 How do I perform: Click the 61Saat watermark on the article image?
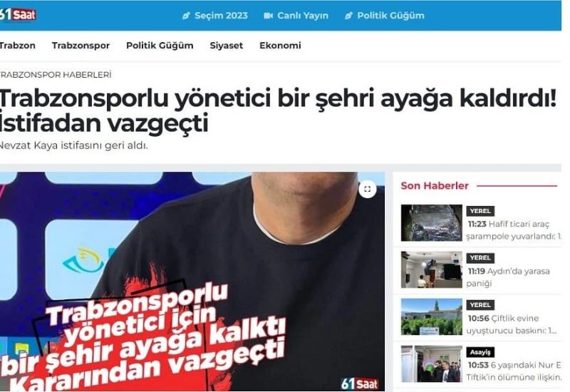[x=360, y=383]
